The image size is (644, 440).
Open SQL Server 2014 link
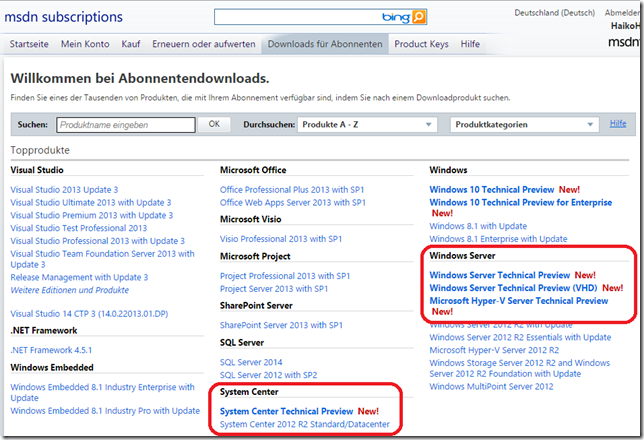click(x=251, y=362)
